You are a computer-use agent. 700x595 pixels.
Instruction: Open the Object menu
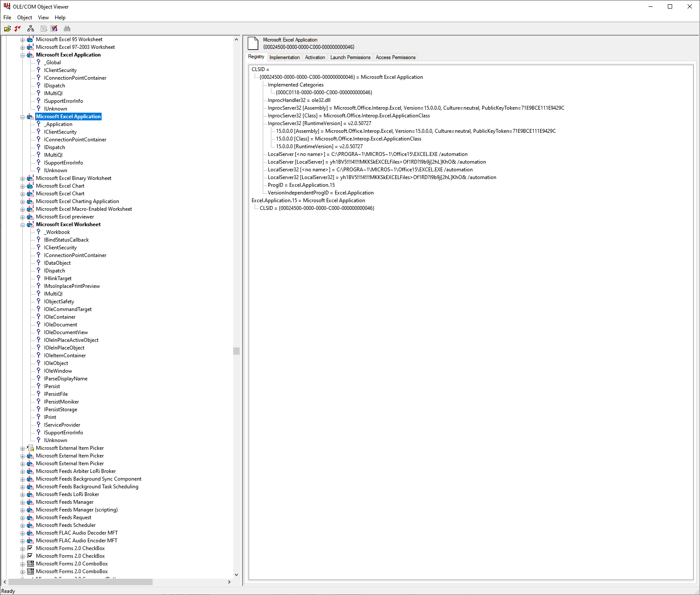[x=24, y=18]
